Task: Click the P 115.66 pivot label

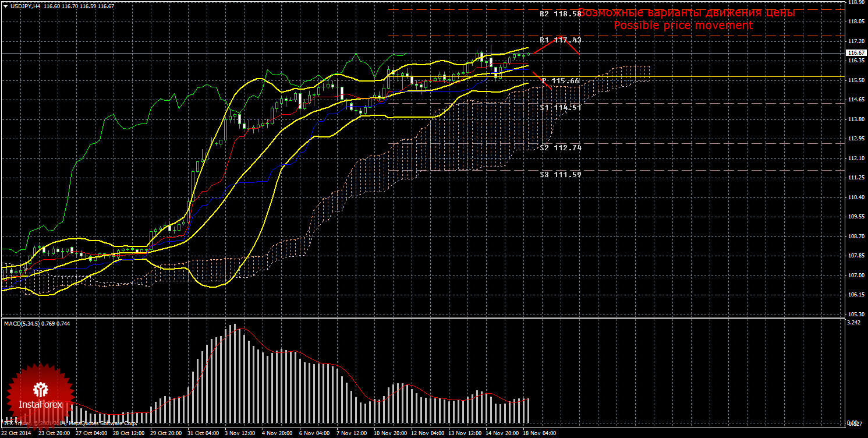Action: click(560, 80)
